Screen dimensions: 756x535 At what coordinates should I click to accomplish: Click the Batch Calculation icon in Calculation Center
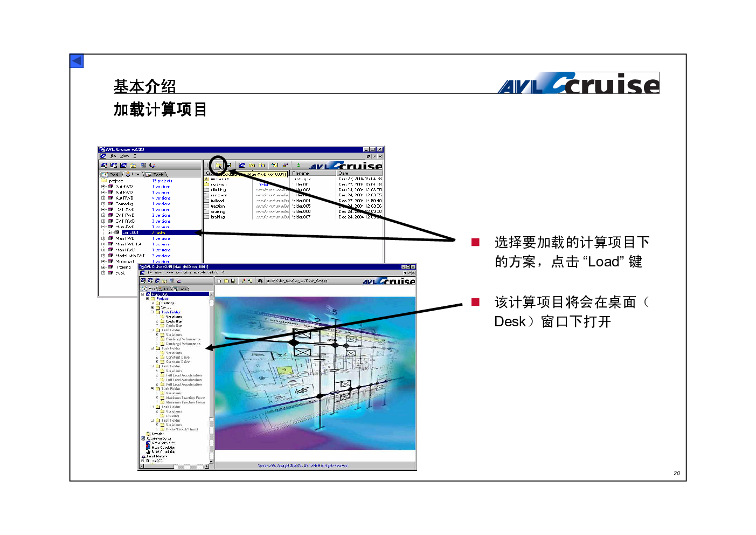click(148, 452)
